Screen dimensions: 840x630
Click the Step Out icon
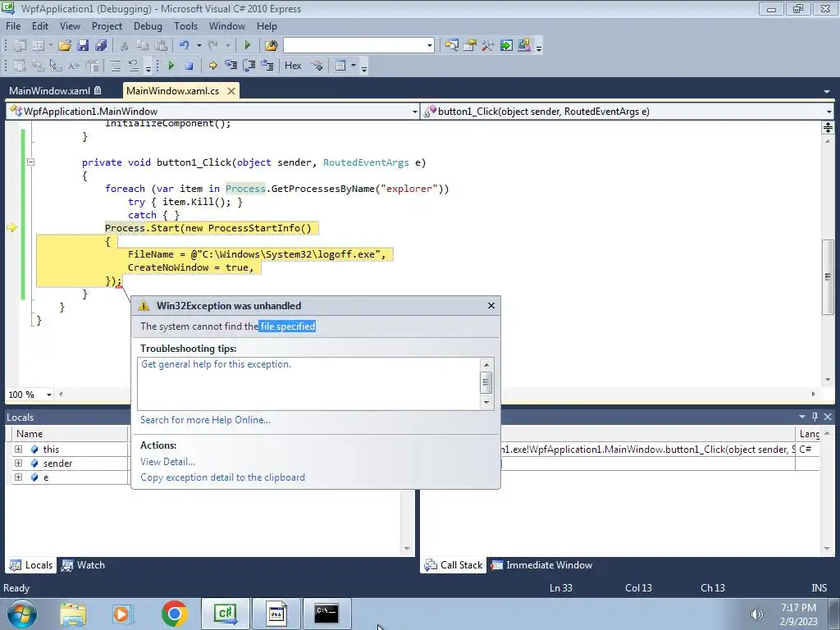tap(267, 66)
